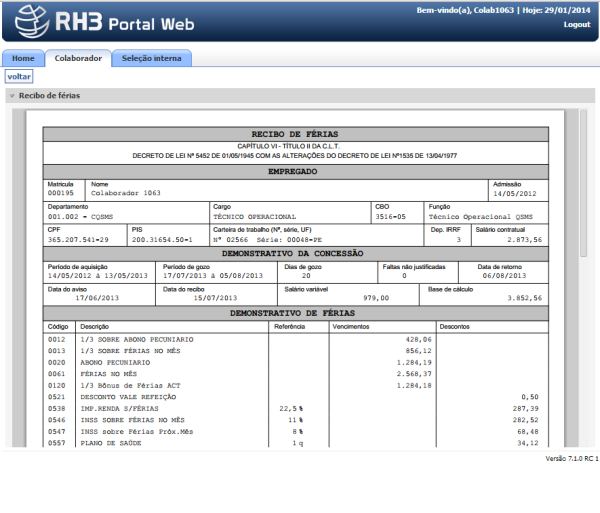Image resolution: width=600 pixels, height=513 pixels.
Task: Select the Nome field Colaborador 1063
Action: click(x=125, y=193)
